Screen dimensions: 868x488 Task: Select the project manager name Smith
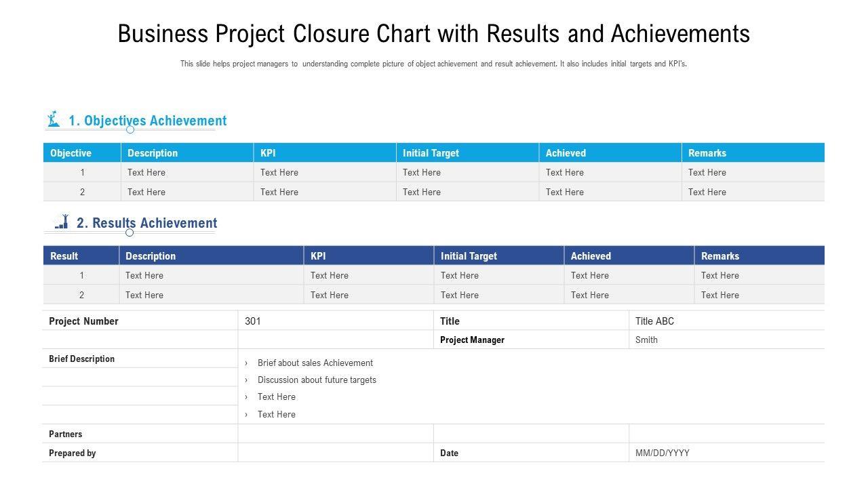point(646,340)
